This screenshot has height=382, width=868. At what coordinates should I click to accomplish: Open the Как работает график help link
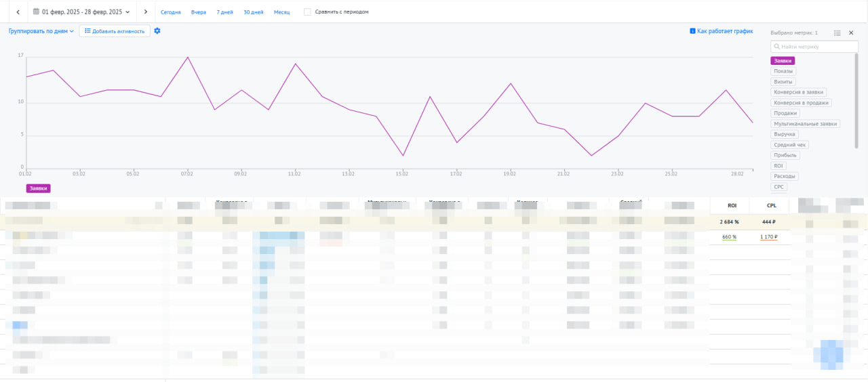click(725, 31)
